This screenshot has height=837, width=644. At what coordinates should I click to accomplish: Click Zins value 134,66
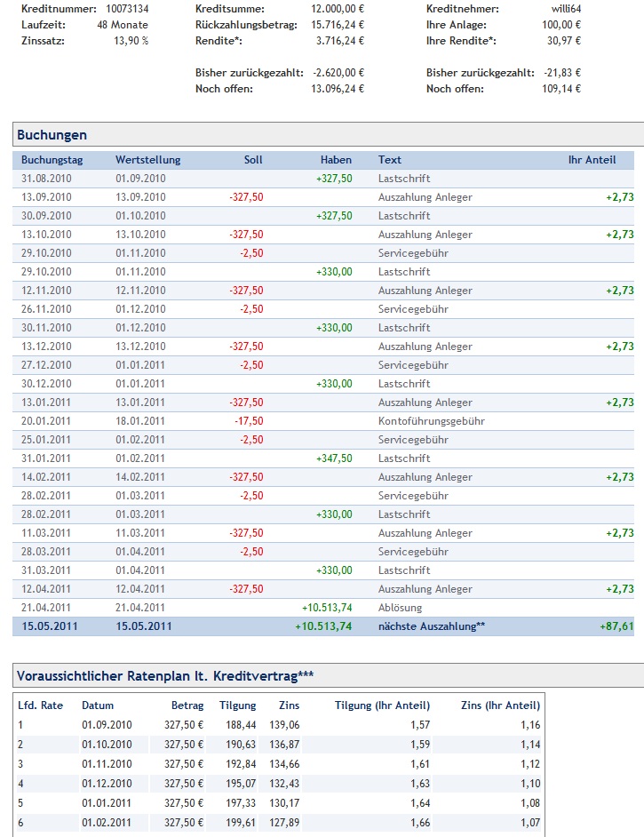(284, 764)
